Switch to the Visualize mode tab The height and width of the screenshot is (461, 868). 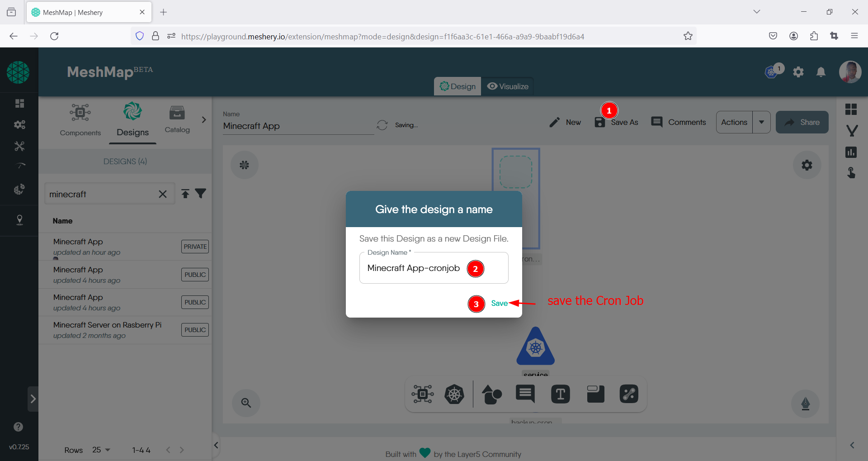pos(508,86)
